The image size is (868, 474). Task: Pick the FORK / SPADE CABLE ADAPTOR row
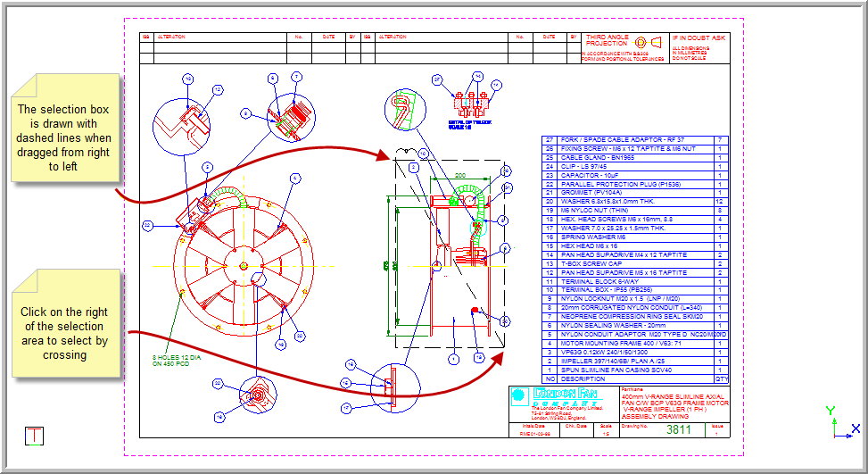pyautogui.click(x=626, y=140)
